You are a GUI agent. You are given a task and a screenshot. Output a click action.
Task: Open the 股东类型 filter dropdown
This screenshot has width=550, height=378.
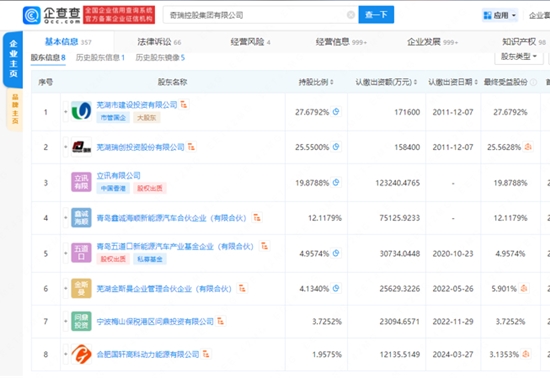pyautogui.click(x=519, y=56)
